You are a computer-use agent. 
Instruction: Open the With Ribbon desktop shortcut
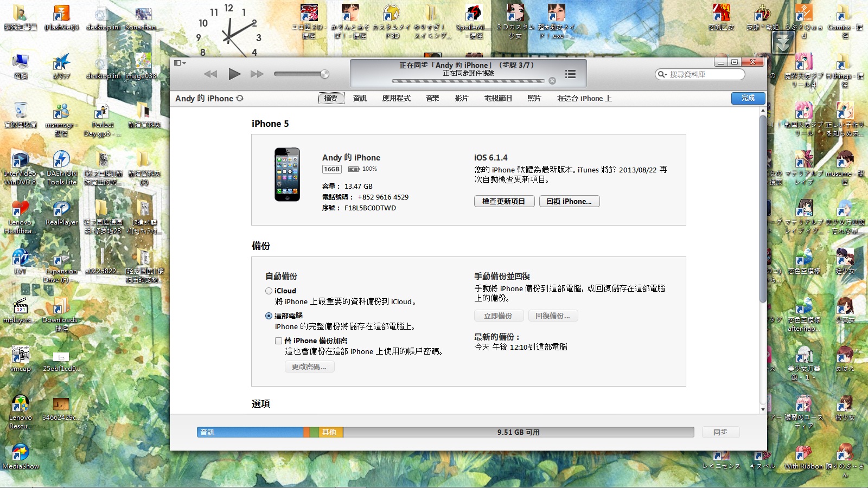(803, 457)
